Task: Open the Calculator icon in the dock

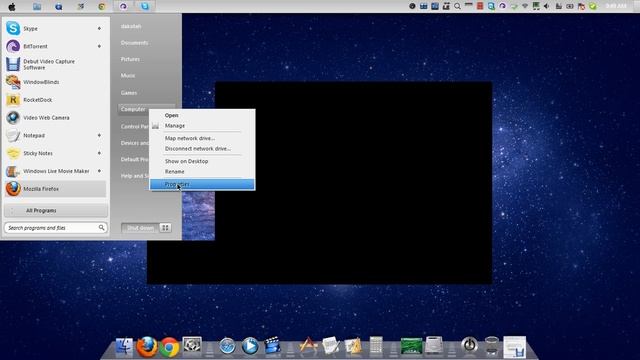Action: pyautogui.click(x=376, y=346)
